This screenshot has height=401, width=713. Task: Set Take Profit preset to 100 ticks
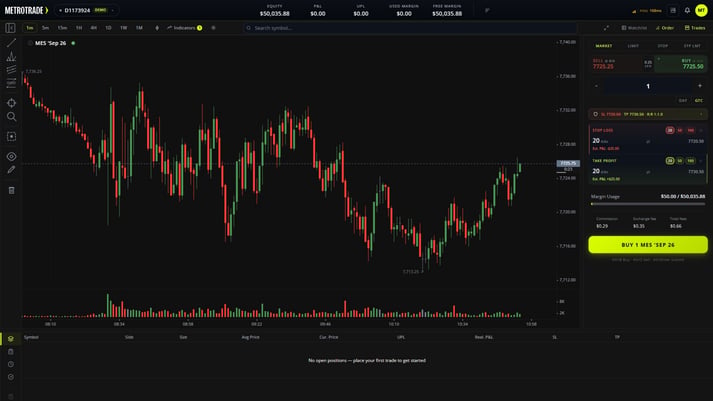click(x=690, y=161)
